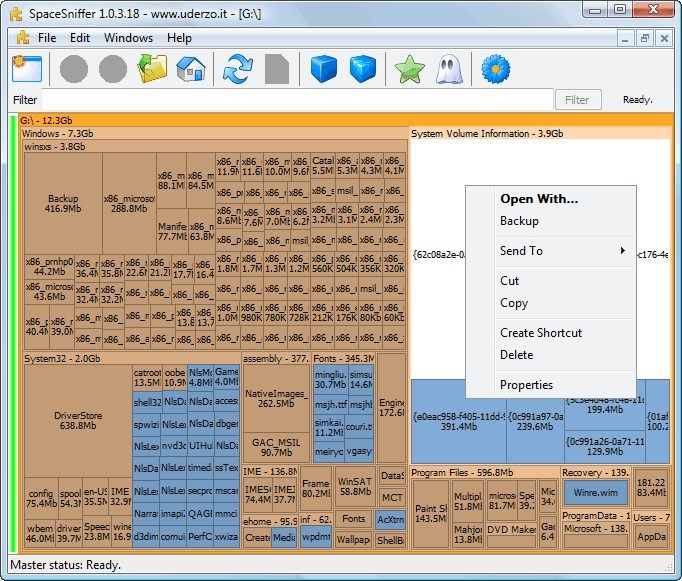This screenshot has width=682, height=581.
Task: Click the first blue cube icon
Action: [324, 69]
